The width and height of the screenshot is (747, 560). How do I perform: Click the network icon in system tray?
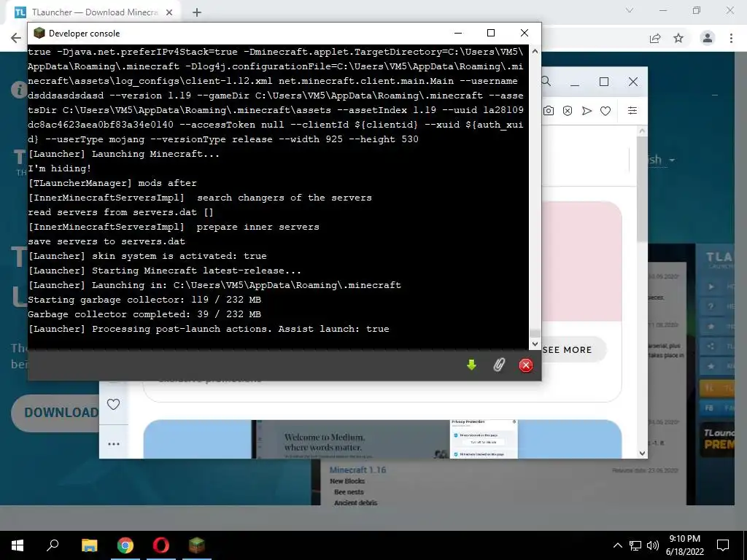tap(635, 545)
